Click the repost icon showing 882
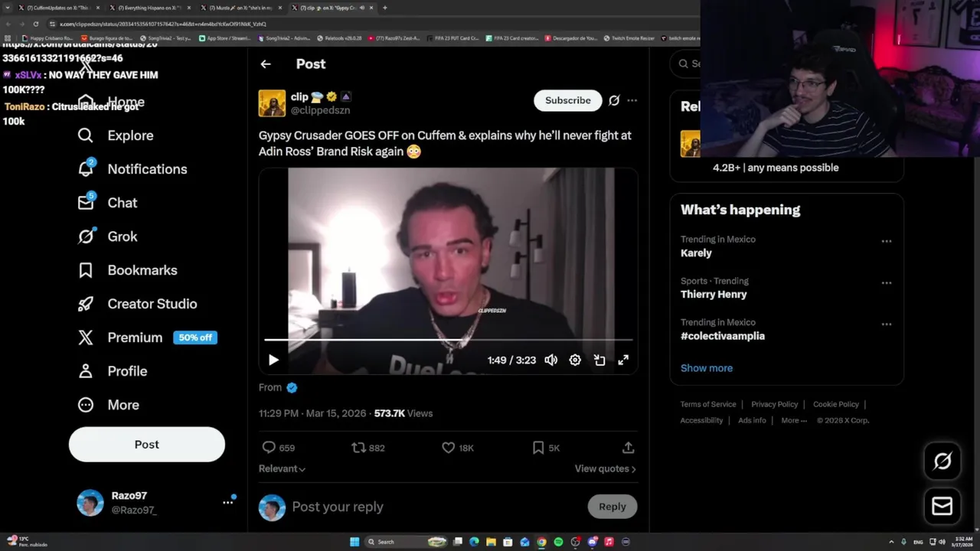980x551 pixels. (358, 448)
